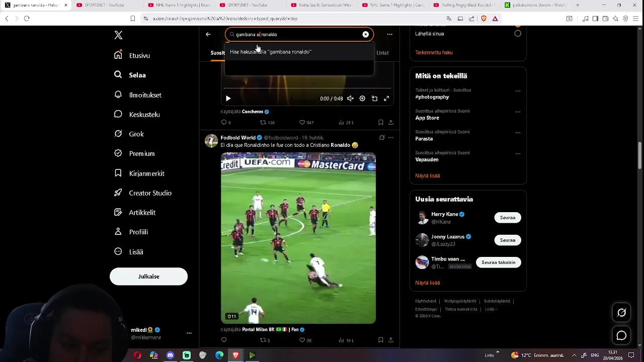
Task: Toggle picture-in-picture on Cancheros video
Action: coord(374,99)
